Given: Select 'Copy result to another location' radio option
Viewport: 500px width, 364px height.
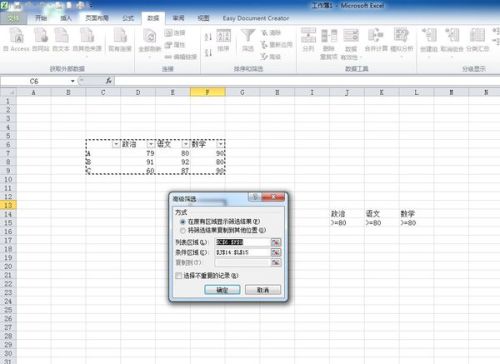Looking at the screenshot, I should point(183,230).
